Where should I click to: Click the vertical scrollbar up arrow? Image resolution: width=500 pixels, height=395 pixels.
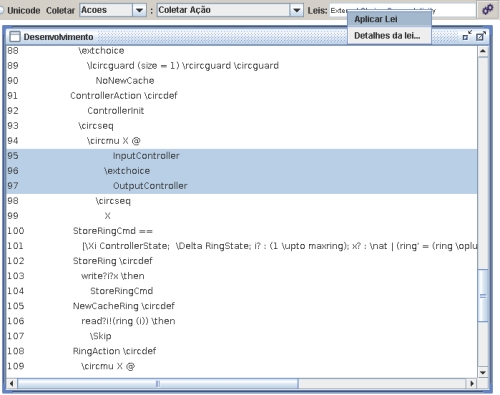(x=483, y=51)
